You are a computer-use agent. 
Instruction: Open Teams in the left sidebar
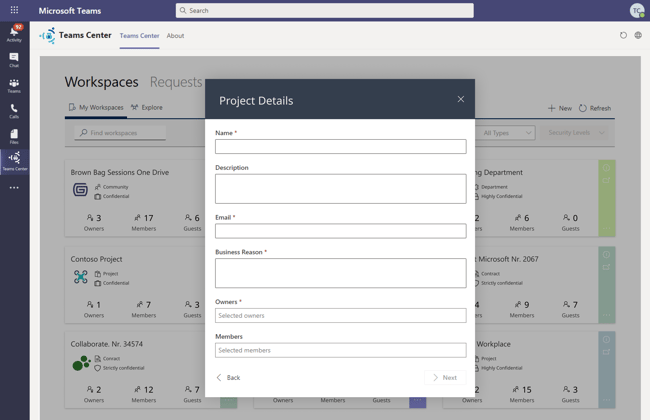(14, 85)
